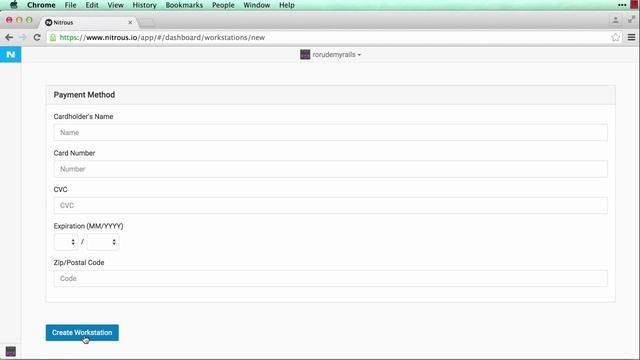Close the Nitrous tab
Image resolution: width=640 pixels, height=360 pixels.
click(x=130, y=22)
